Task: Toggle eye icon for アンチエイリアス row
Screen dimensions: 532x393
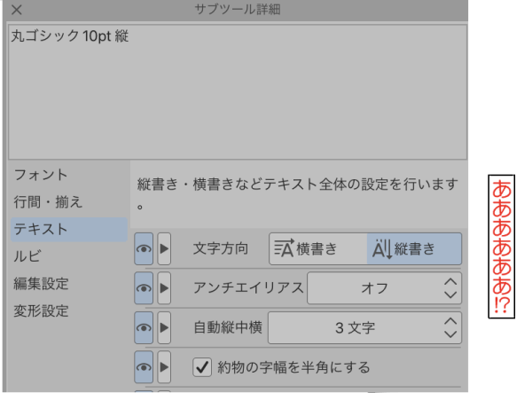Action: point(144,288)
